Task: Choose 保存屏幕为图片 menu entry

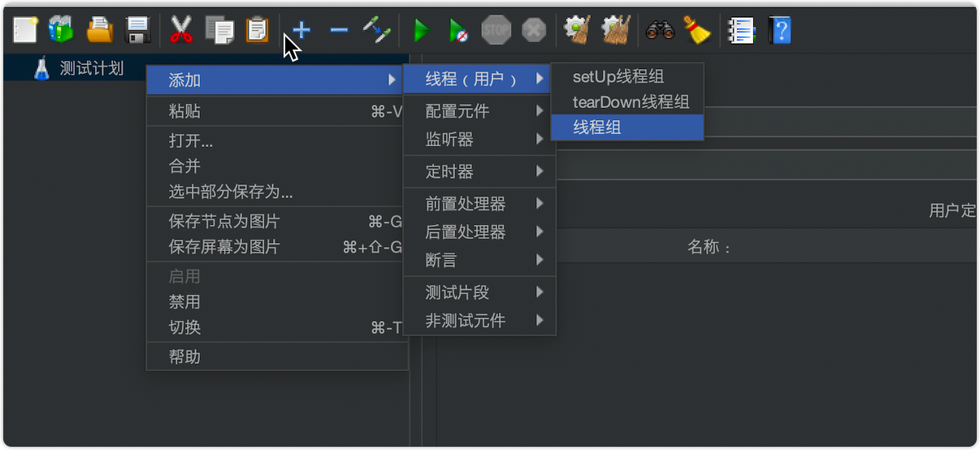Action: [x=275, y=247]
